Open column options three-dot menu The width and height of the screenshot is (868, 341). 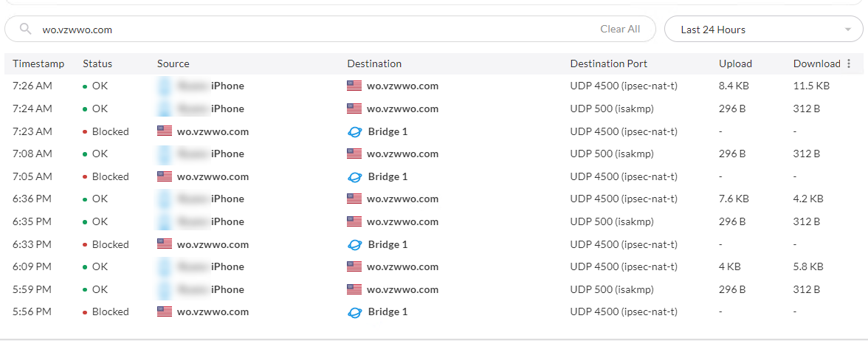tap(849, 64)
